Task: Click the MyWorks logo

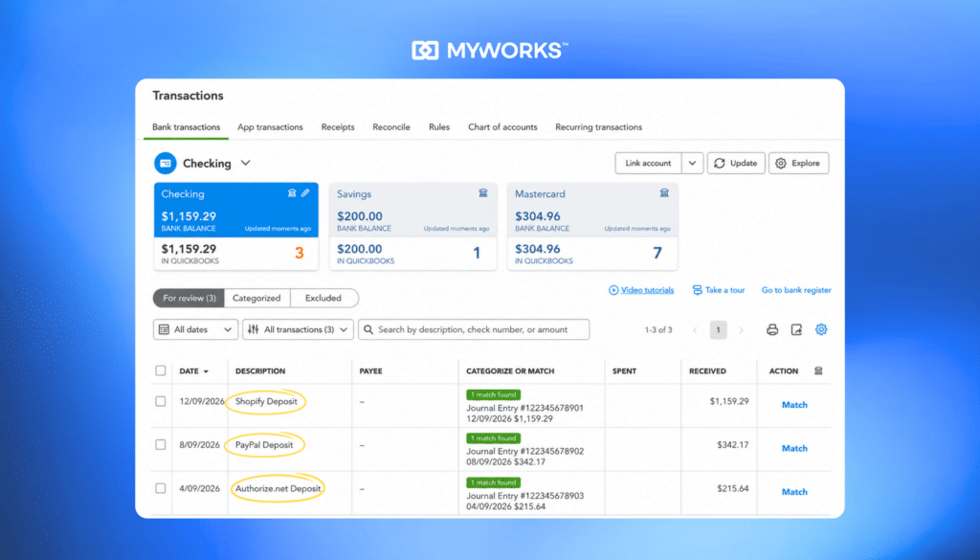Action: point(490,50)
